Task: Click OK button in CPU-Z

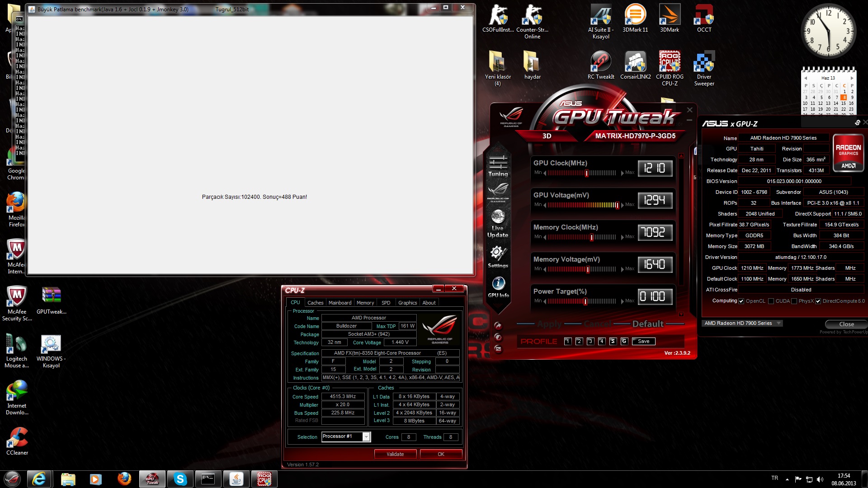Action: tap(441, 454)
